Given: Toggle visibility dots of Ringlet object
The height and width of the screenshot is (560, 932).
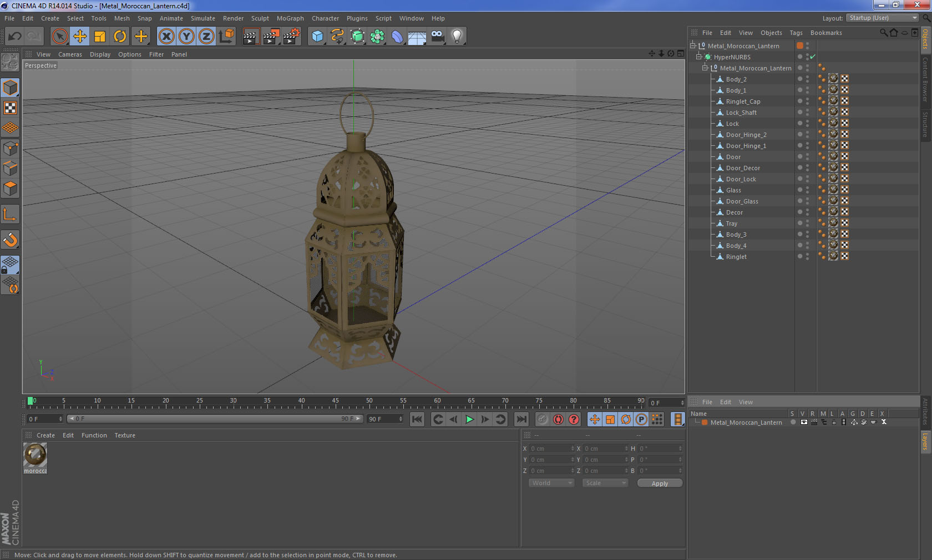Looking at the screenshot, I should click(x=807, y=256).
